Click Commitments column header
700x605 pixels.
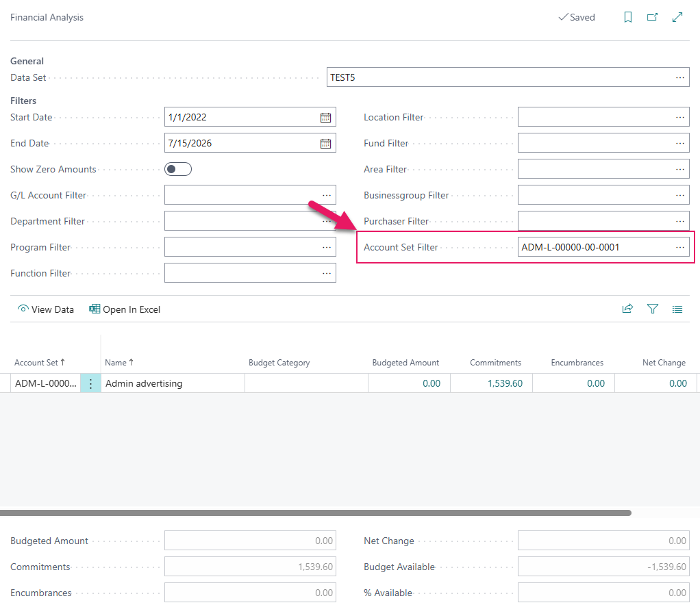coord(495,363)
